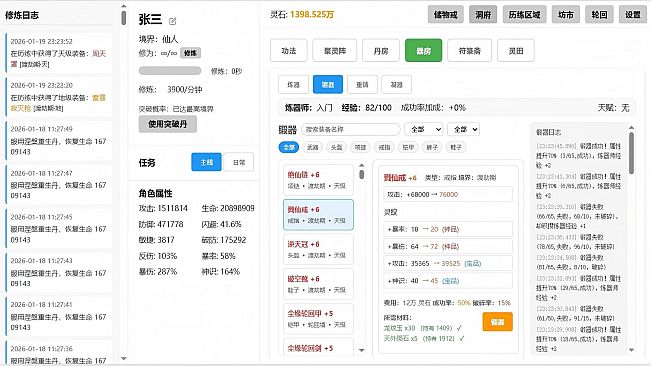Filter equipment by 戒指 chip
The image size is (651, 366).
[x=384, y=147]
